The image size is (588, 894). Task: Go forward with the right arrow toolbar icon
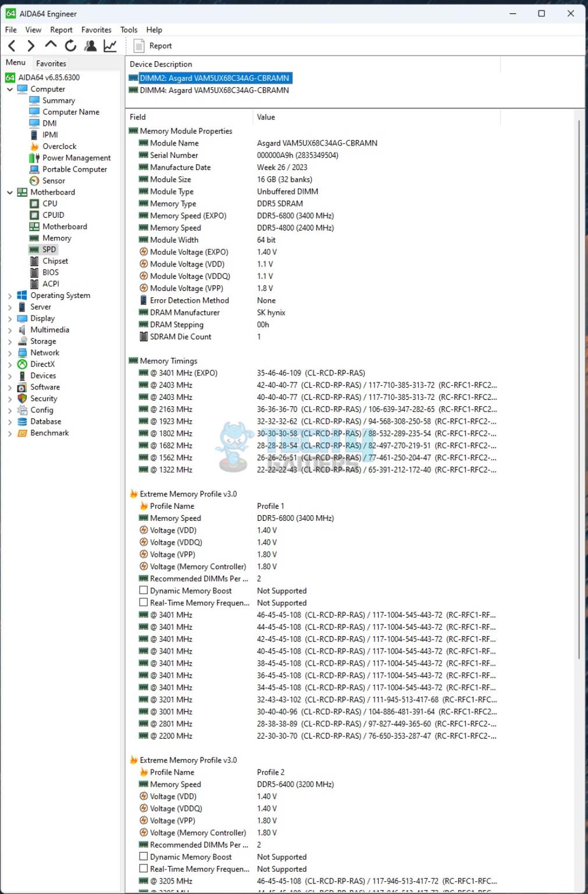[x=31, y=45]
